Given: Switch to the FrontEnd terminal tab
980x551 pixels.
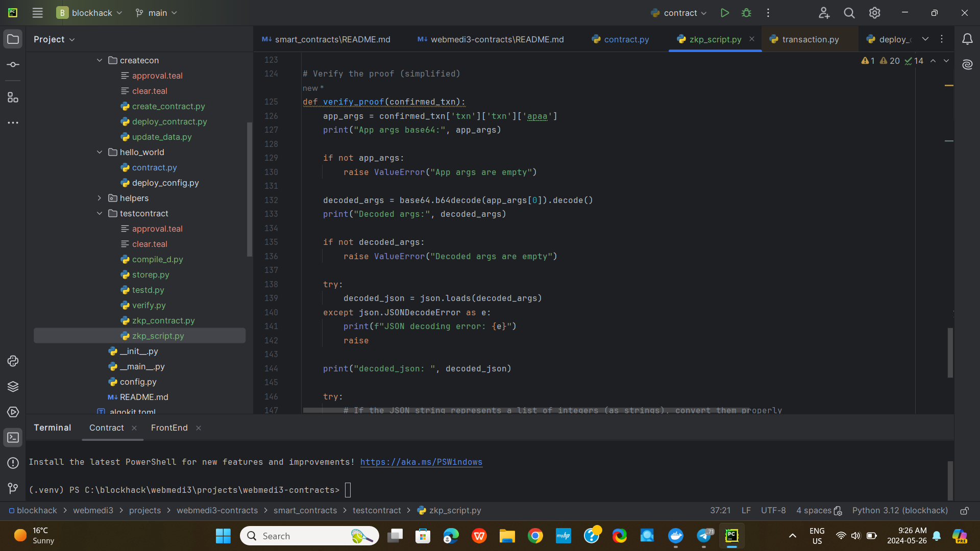Looking at the screenshot, I should 169,428.
